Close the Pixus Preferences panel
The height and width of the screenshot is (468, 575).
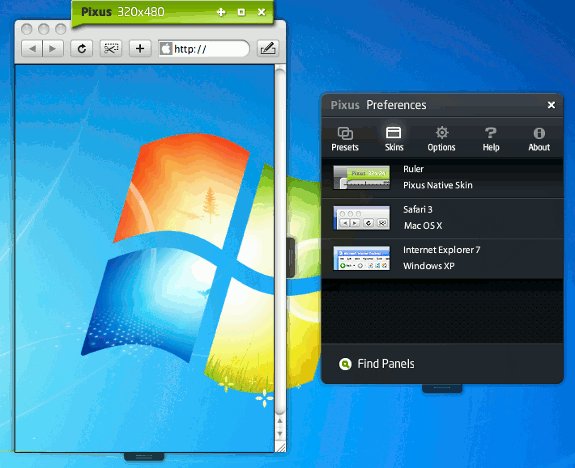(x=551, y=105)
